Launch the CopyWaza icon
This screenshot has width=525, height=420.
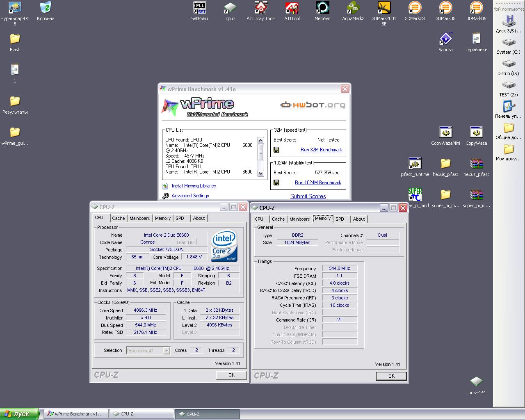pos(476,132)
